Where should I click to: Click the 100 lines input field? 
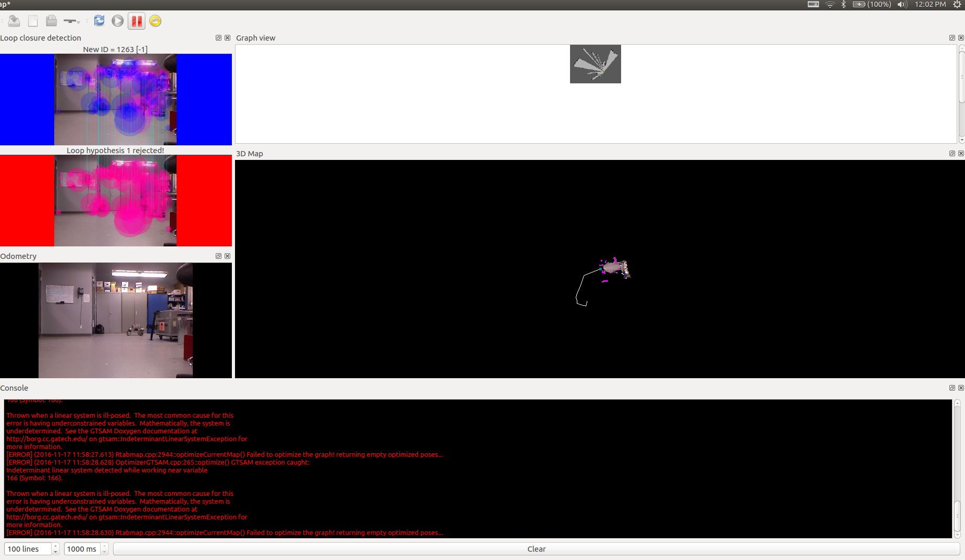28,549
